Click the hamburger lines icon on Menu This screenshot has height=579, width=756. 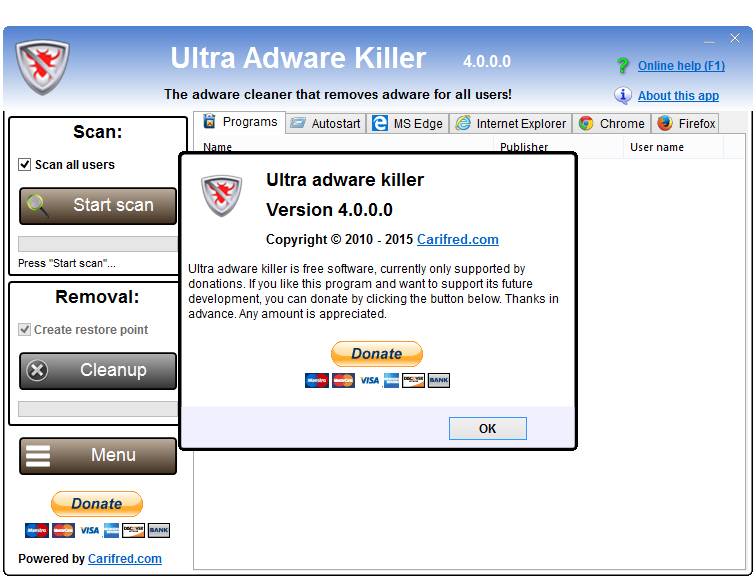[x=38, y=456]
